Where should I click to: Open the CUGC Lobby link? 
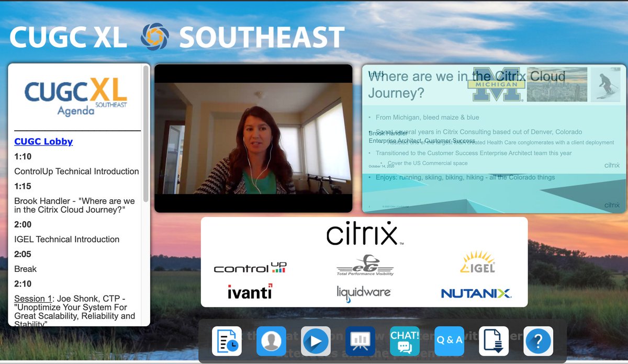(x=43, y=141)
